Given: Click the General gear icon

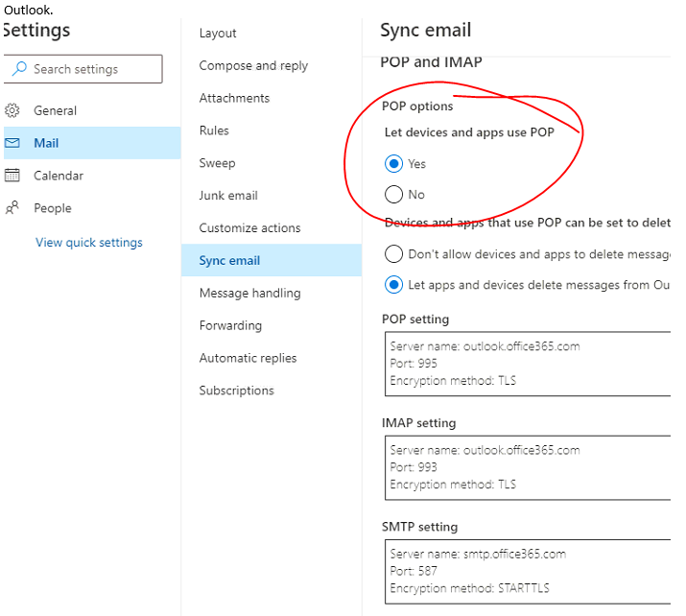Looking at the screenshot, I should click(x=12, y=110).
